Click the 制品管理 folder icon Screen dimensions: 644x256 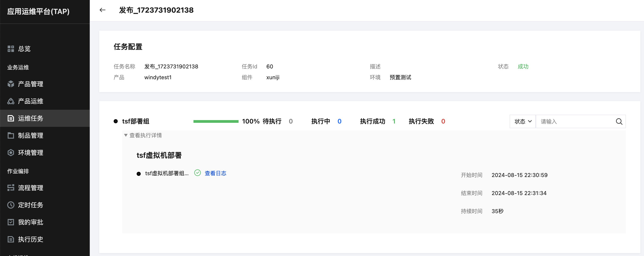pyautogui.click(x=11, y=135)
